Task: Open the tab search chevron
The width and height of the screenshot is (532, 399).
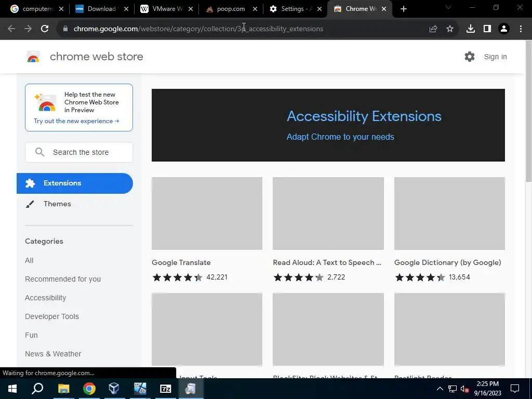Action: [448, 7]
